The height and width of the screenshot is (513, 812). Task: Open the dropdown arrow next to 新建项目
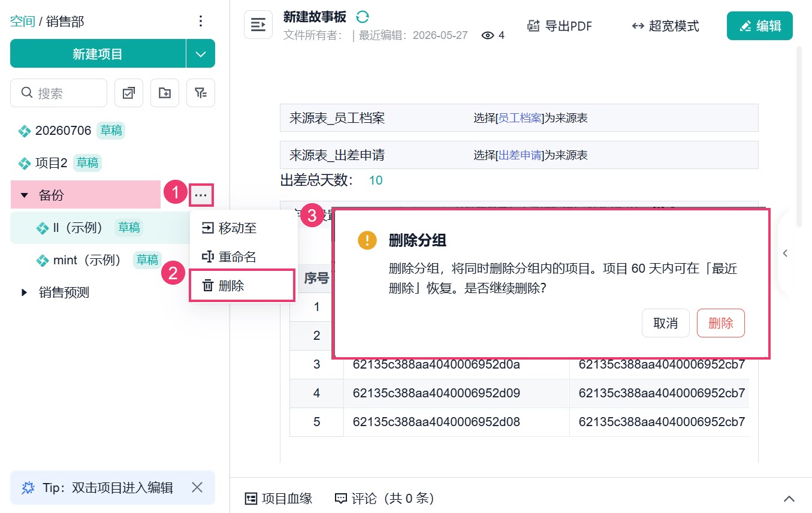pyautogui.click(x=201, y=54)
